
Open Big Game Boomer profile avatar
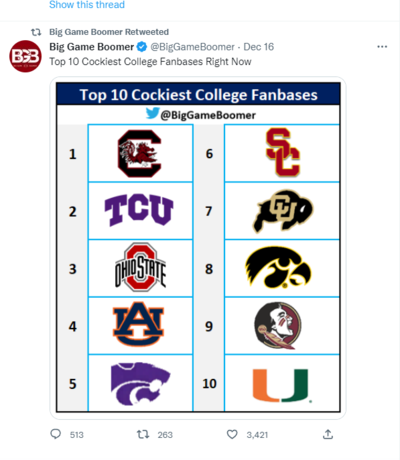point(25,56)
